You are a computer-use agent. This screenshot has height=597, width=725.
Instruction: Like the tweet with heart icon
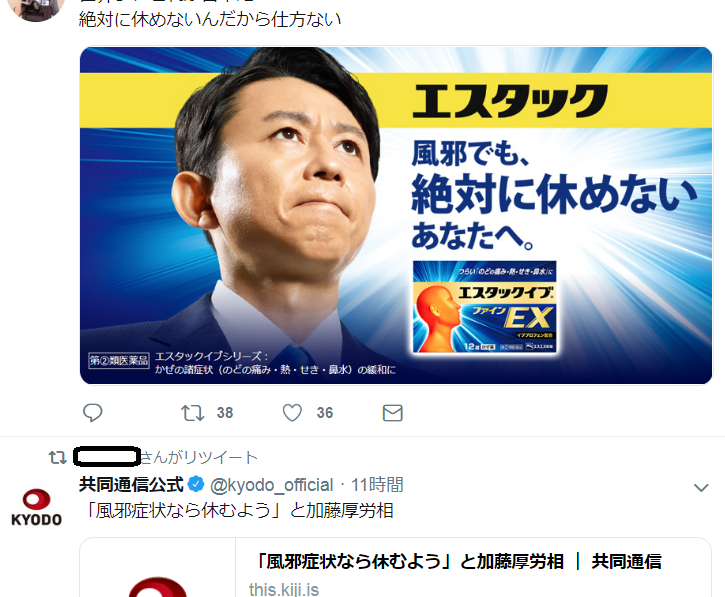click(x=292, y=412)
